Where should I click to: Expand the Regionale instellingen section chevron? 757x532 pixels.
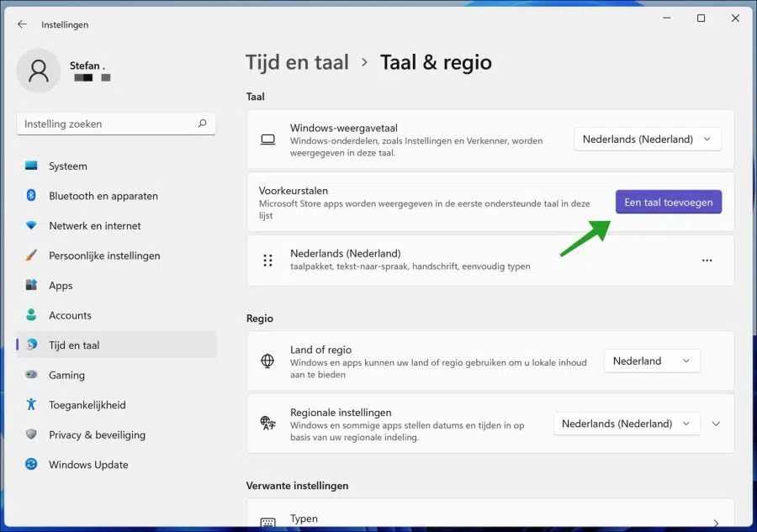point(716,424)
